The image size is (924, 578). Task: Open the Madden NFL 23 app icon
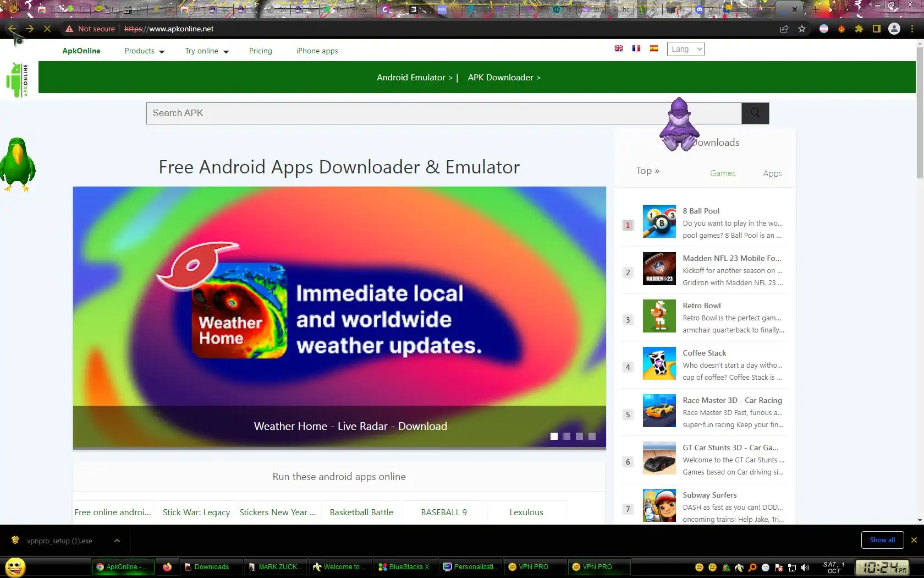659,269
